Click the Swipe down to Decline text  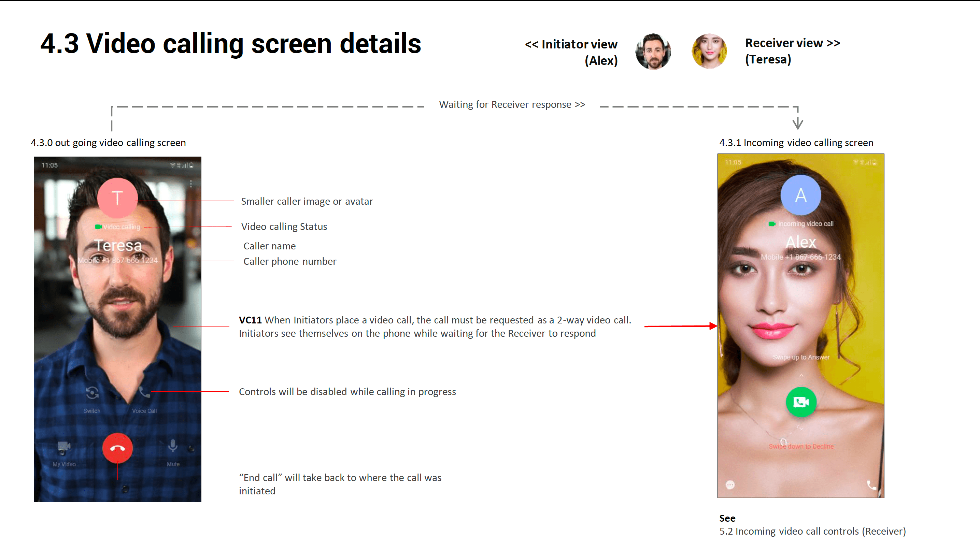[x=801, y=446]
